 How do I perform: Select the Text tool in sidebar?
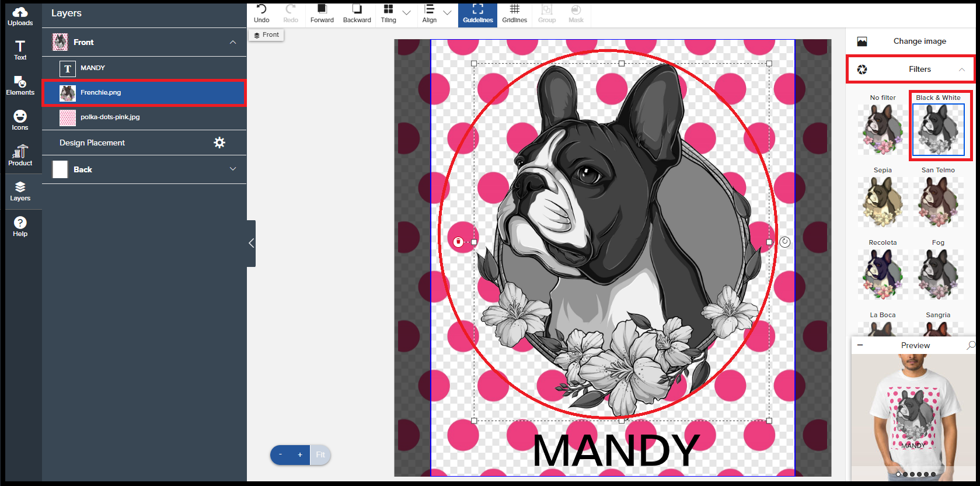pos(20,50)
